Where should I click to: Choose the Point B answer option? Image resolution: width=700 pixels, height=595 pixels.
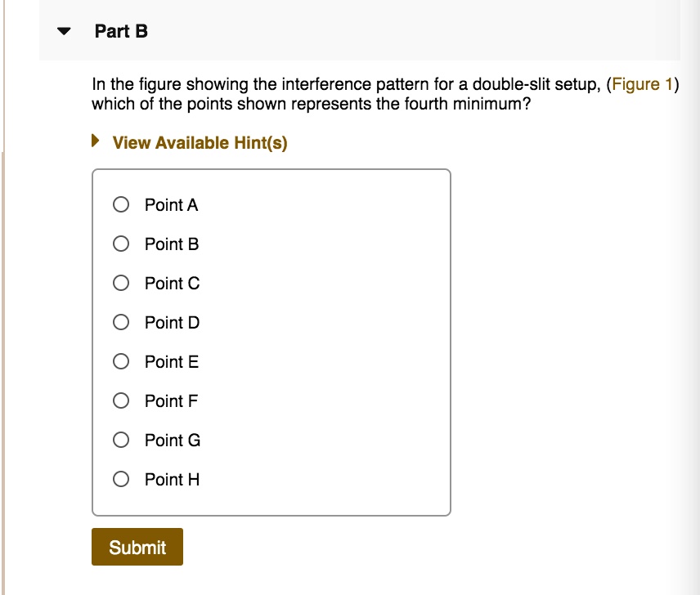tap(121, 244)
